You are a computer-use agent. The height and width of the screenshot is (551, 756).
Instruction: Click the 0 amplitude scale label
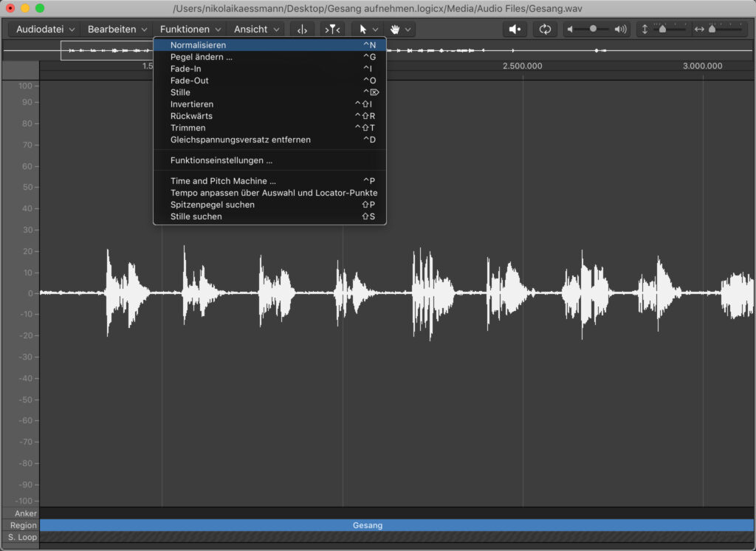[30, 293]
